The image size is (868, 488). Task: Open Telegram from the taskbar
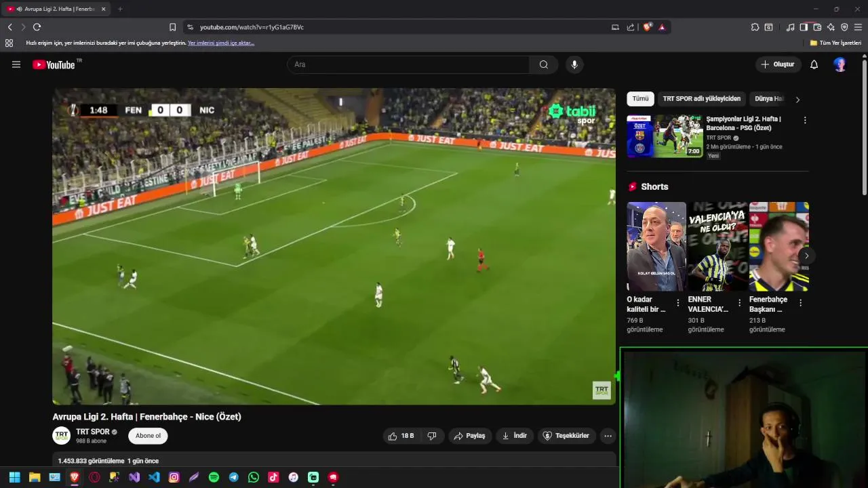pyautogui.click(x=233, y=477)
